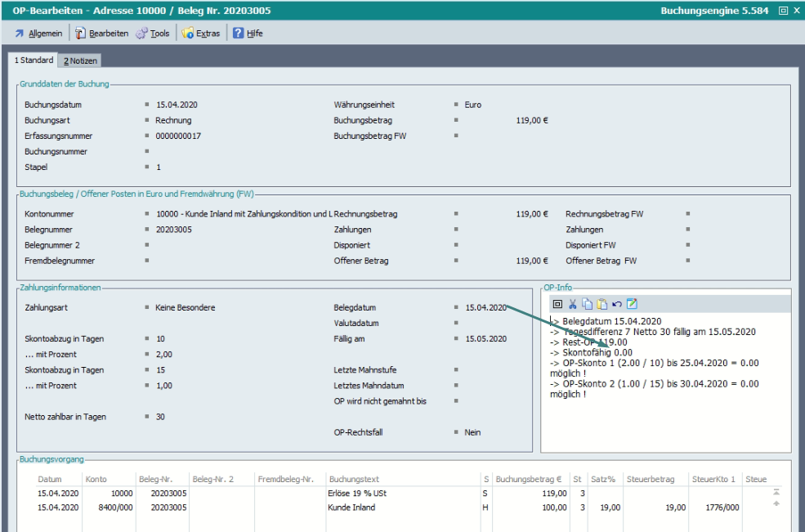Click the copy icon in OP-Info toolbar

pos(587,304)
